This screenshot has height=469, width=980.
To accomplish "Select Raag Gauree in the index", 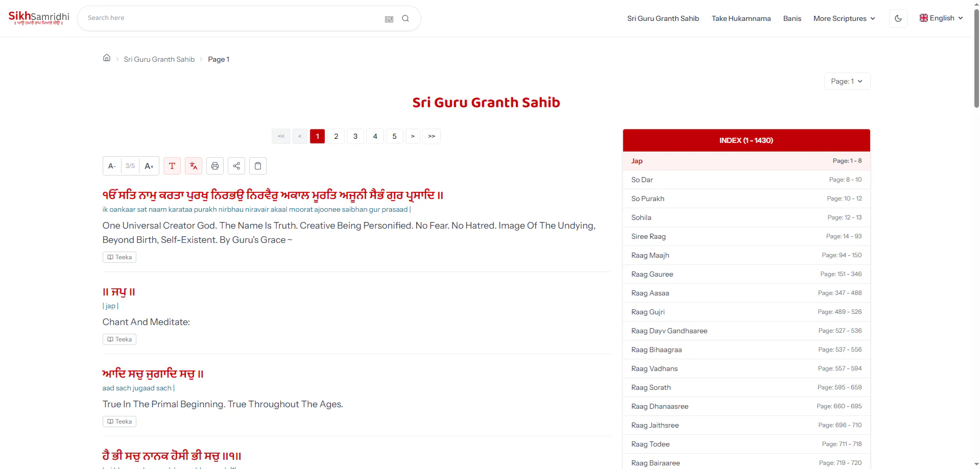I will click(746, 274).
